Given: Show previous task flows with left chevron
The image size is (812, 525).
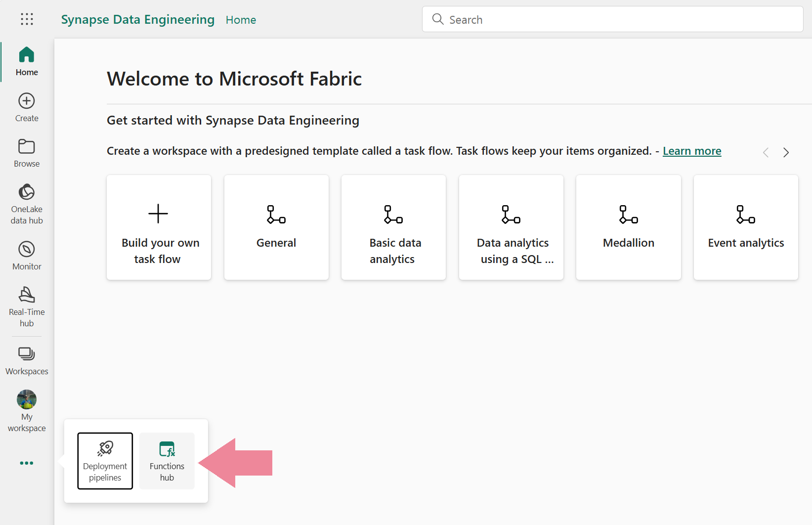Looking at the screenshot, I should [766, 152].
